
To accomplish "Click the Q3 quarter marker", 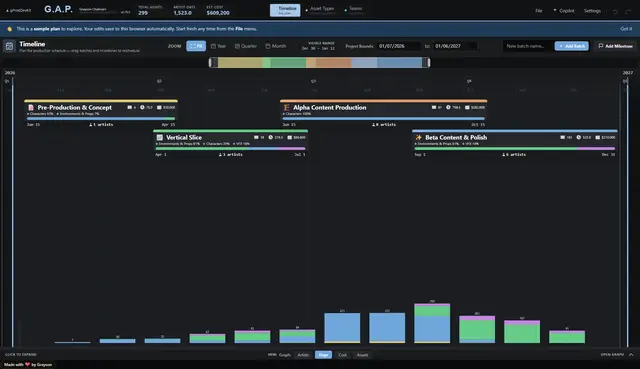I will pyautogui.click(x=313, y=81).
